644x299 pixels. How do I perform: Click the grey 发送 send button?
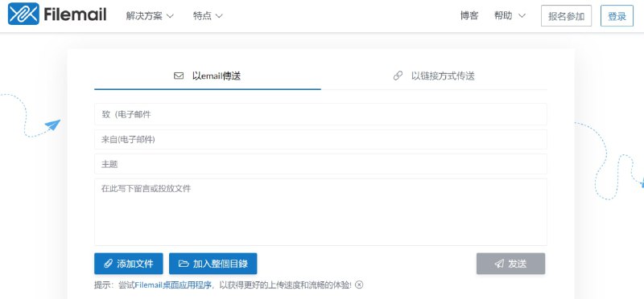[x=510, y=264]
